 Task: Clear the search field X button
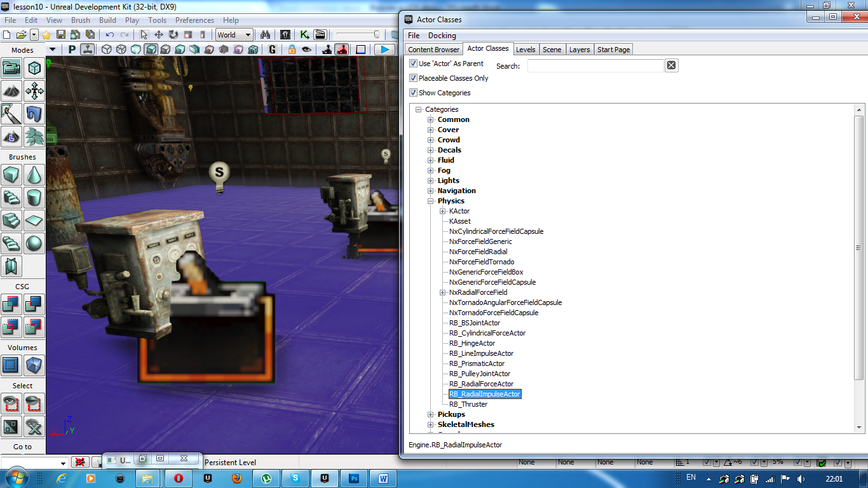pos(672,65)
